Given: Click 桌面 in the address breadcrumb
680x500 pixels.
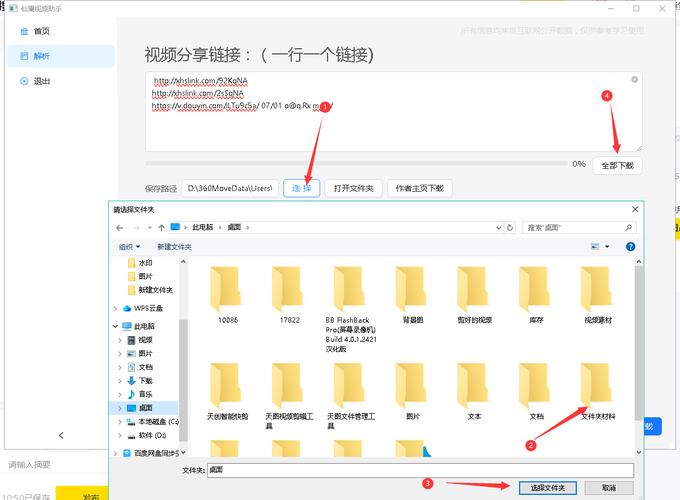Looking at the screenshot, I should [x=234, y=227].
